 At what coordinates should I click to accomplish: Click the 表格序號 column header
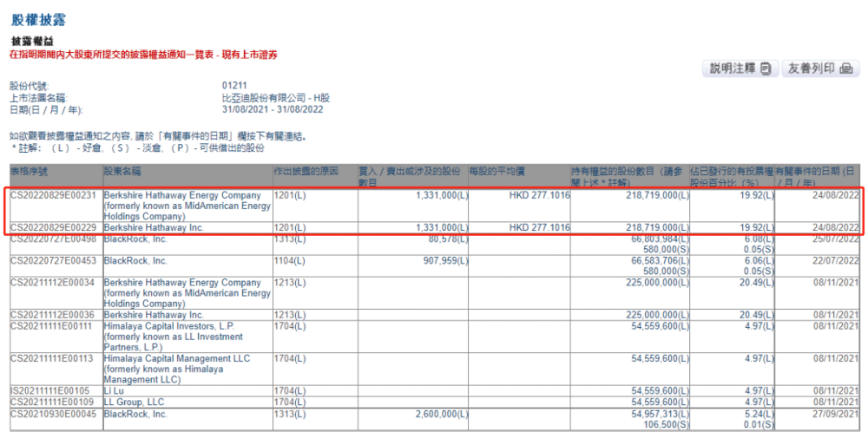(x=29, y=172)
